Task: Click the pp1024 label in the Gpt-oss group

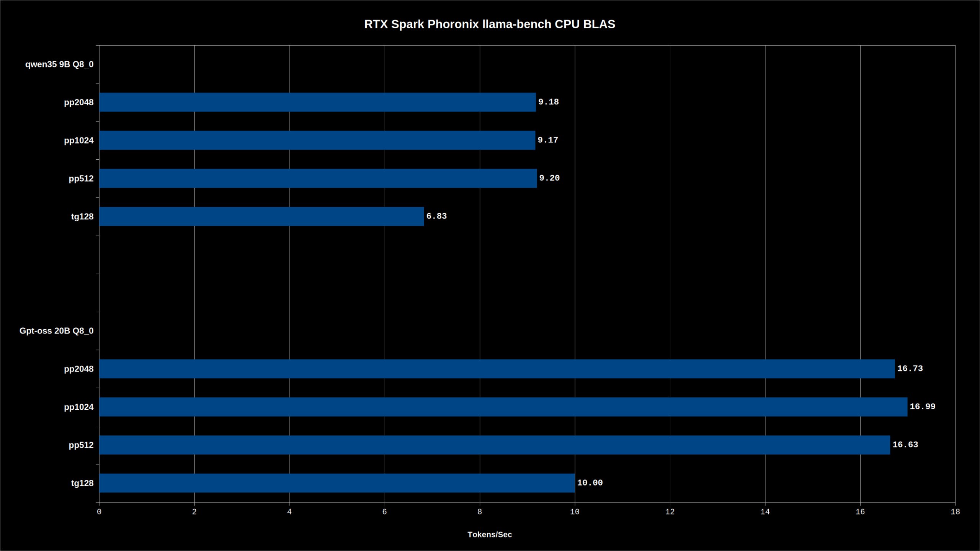Action: pyautogui.click(x=79, y=407)
